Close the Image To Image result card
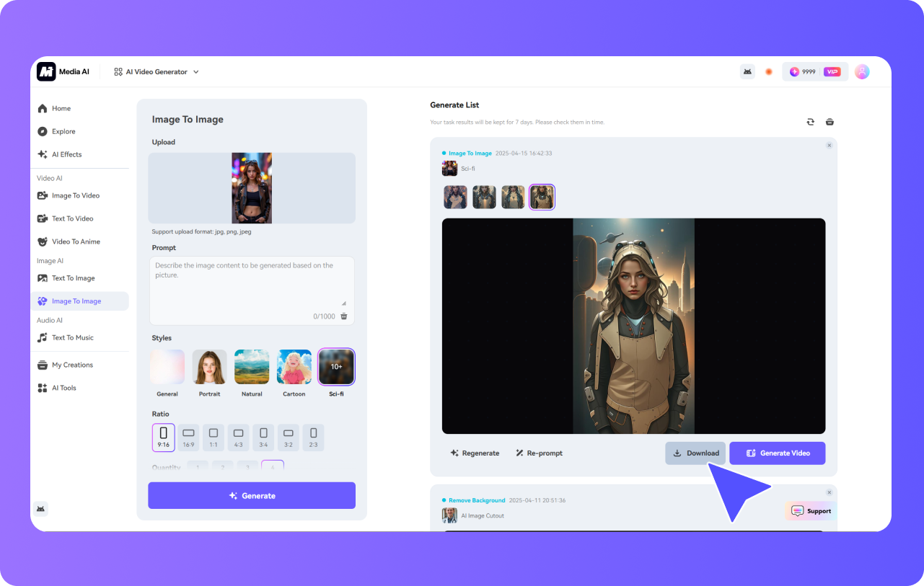The image size is (924, 586). (x=829, y=146)
